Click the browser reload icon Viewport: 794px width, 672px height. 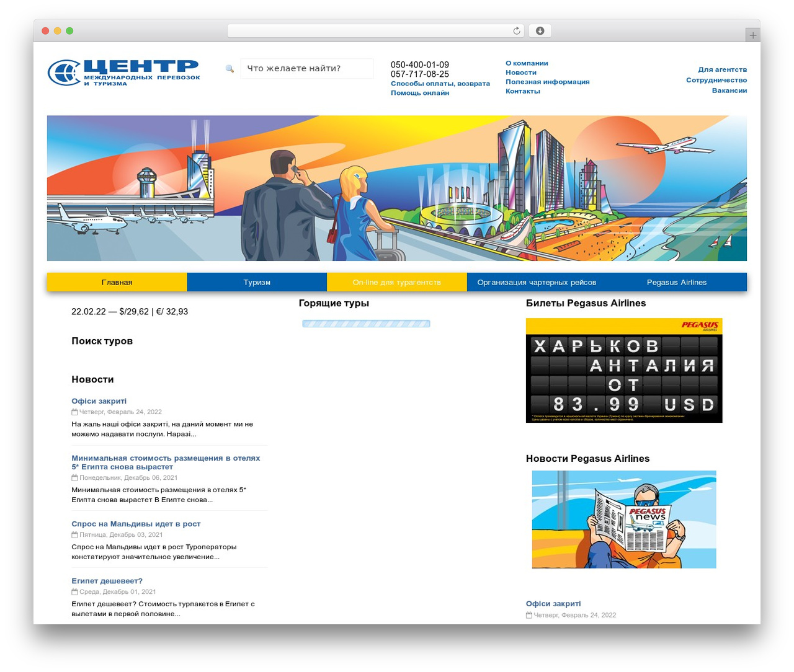[x=516, y=31]
